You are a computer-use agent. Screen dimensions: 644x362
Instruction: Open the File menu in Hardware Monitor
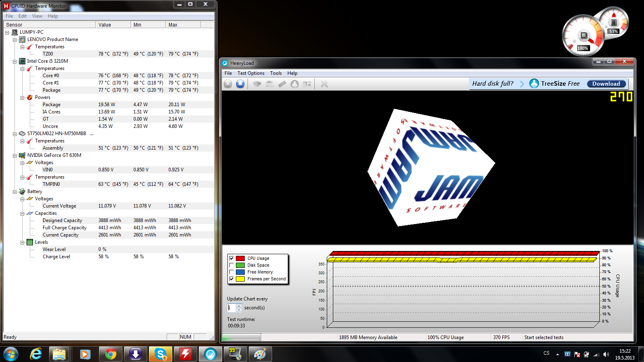(x=9, y=16)
